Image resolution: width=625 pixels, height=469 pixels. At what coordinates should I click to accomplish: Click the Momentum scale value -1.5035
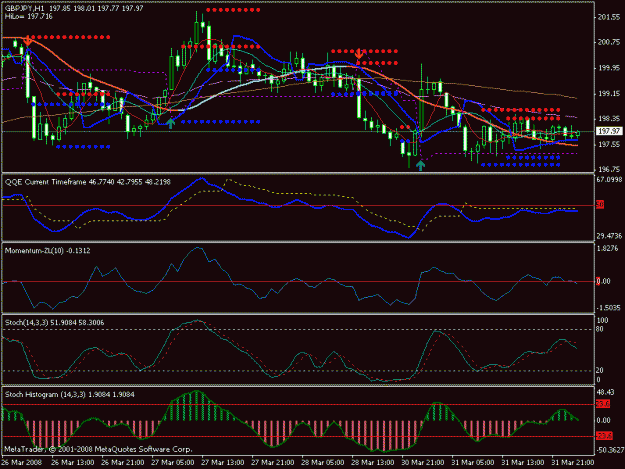[x=608, y=308]
